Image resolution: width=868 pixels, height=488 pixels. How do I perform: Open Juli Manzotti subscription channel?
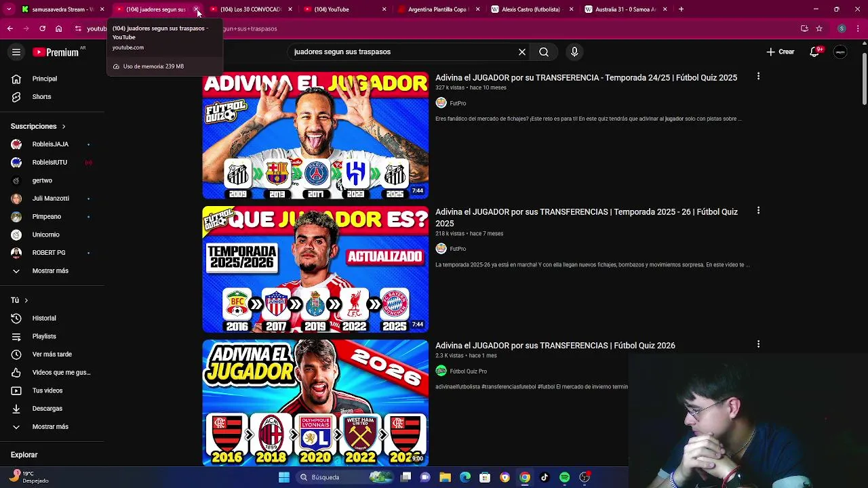[50, 199]
